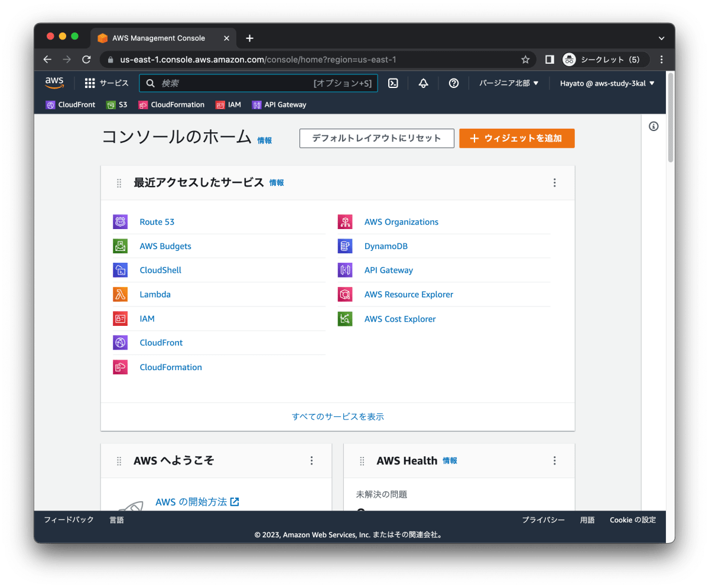Click the AWS Cost Explorer icon
The width and height of the screenshot is (709, 588).
tap(345, 319)
